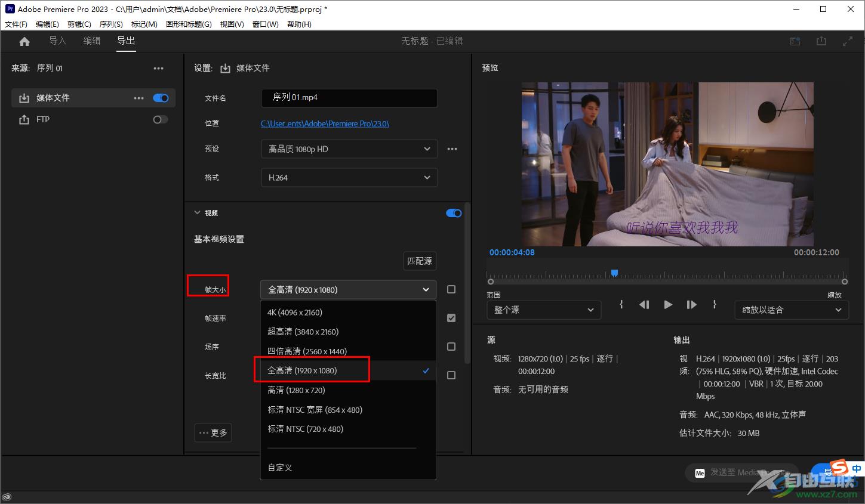Open the 图形和标题(G) menu
The width and height of the screenshot is (865, 504).
(189, 24)
